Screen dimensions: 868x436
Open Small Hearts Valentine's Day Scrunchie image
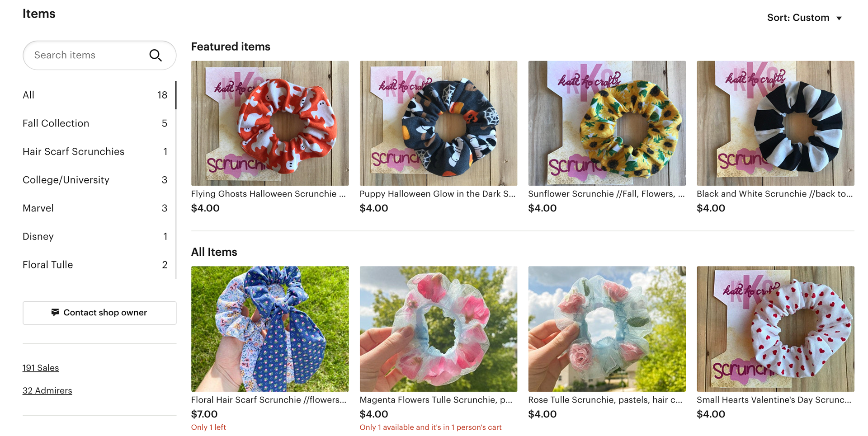pyautogui.click(x=776, y=329)
